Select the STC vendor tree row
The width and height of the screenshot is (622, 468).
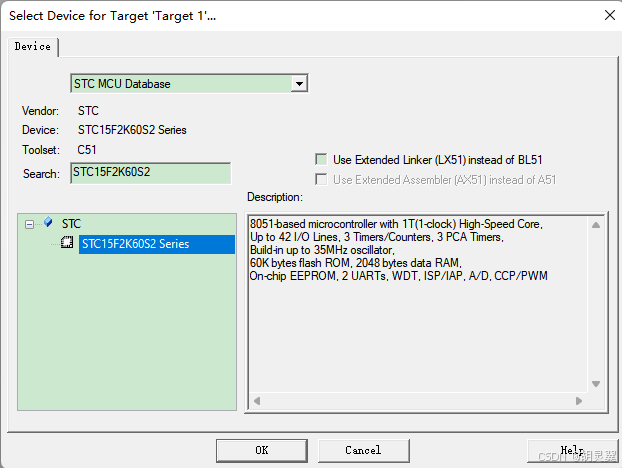71,224
